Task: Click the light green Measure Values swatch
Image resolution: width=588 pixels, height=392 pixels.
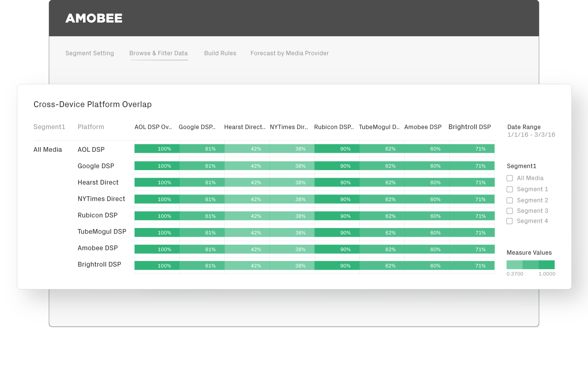Action: (514, 265)
